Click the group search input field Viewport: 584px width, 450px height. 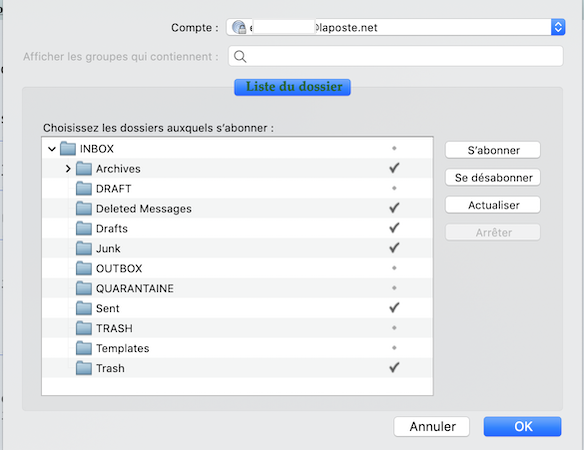point(396,56)
